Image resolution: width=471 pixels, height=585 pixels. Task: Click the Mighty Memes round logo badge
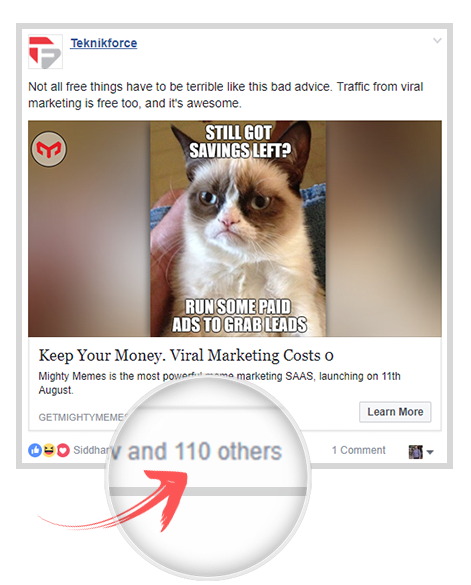(49, 149)
